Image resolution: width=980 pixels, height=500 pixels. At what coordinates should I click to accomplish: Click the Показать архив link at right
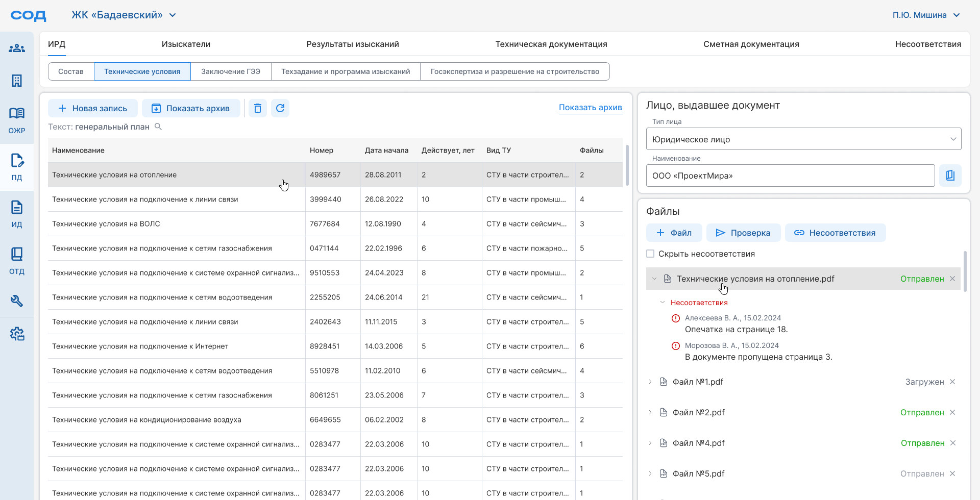pos(591,108)
